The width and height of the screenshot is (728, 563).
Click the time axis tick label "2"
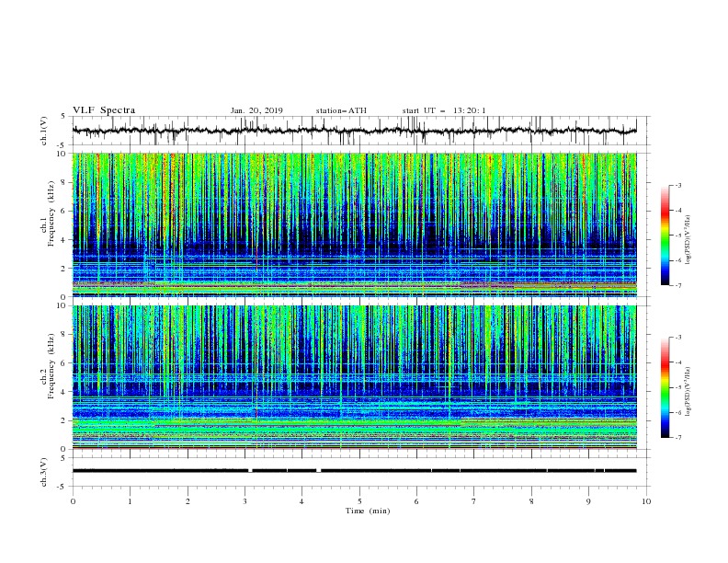tap(188, 501)
